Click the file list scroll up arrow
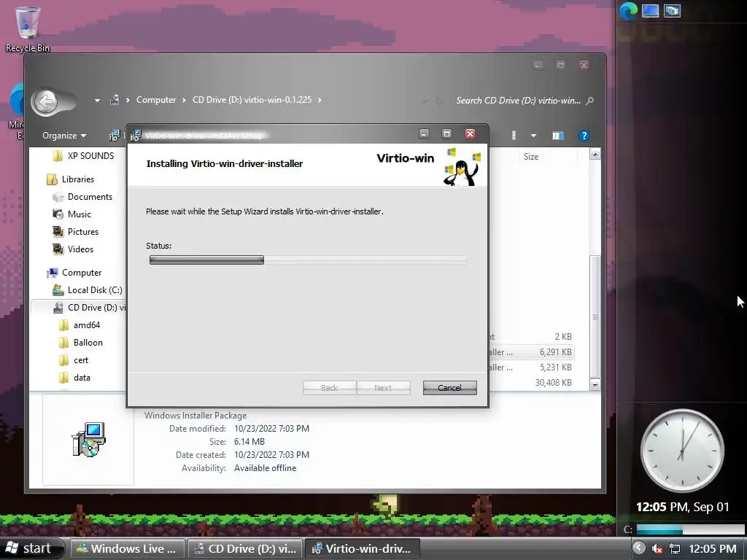747x560 pixels. (595, 154)
